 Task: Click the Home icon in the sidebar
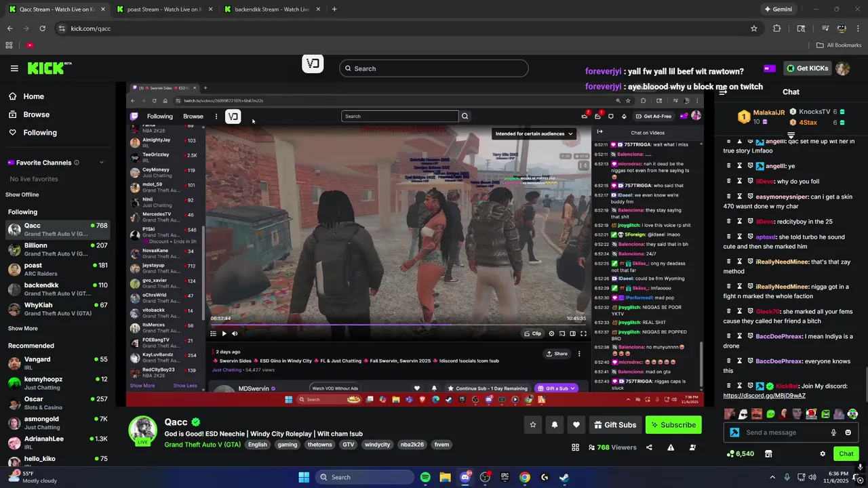[x=13, y=96]
